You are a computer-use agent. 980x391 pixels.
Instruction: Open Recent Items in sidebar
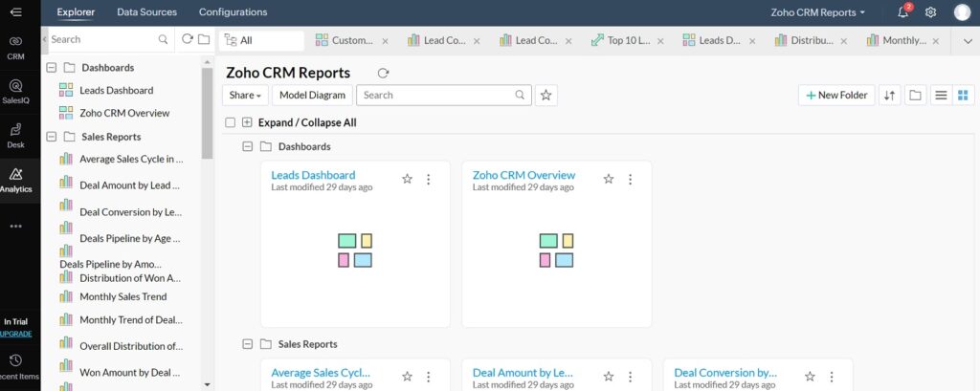coord(16,367)
